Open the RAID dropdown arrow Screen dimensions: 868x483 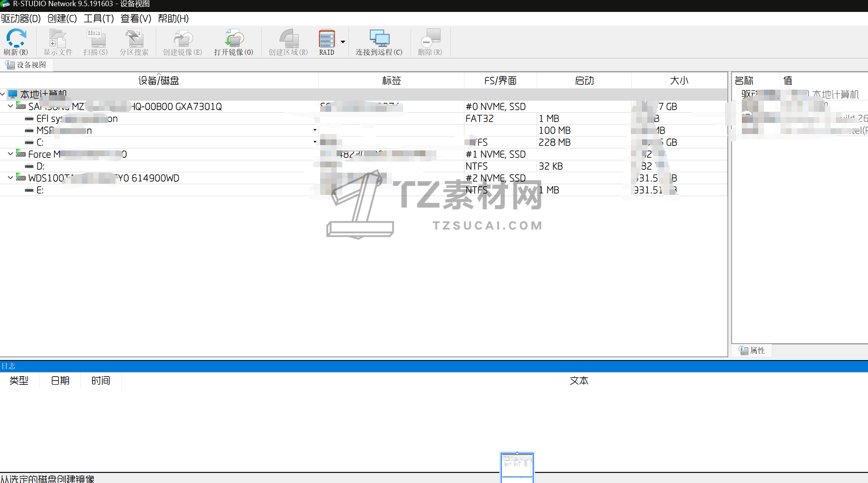pos(343,42)
